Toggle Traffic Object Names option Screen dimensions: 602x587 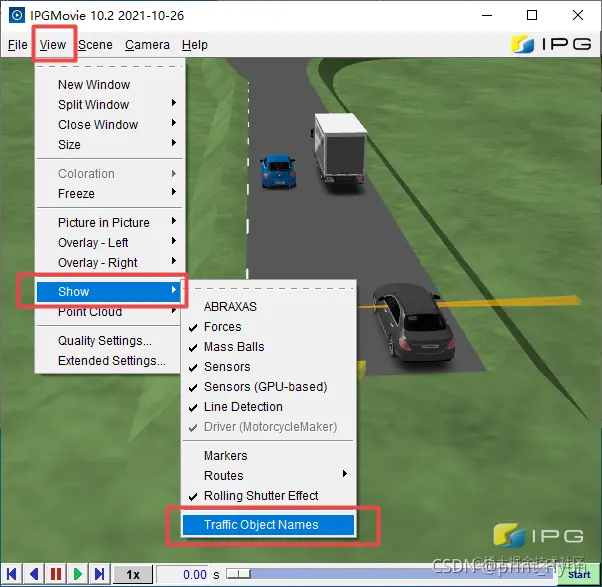click(x=268, y=525)
